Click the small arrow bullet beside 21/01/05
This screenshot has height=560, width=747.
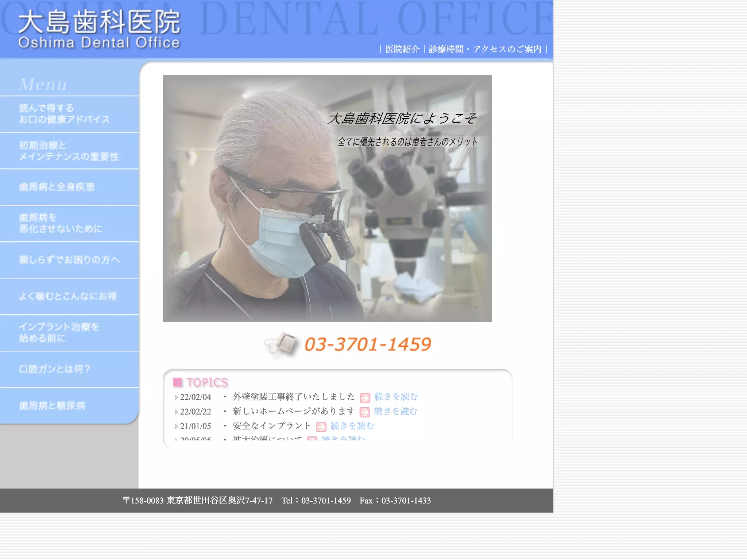177,427
